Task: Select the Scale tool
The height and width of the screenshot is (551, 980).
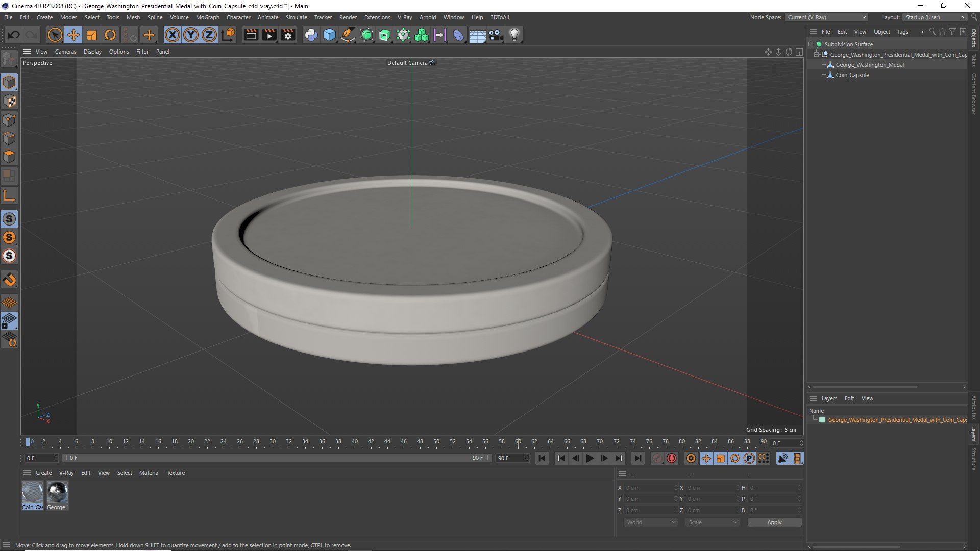Action: (92, 35)
